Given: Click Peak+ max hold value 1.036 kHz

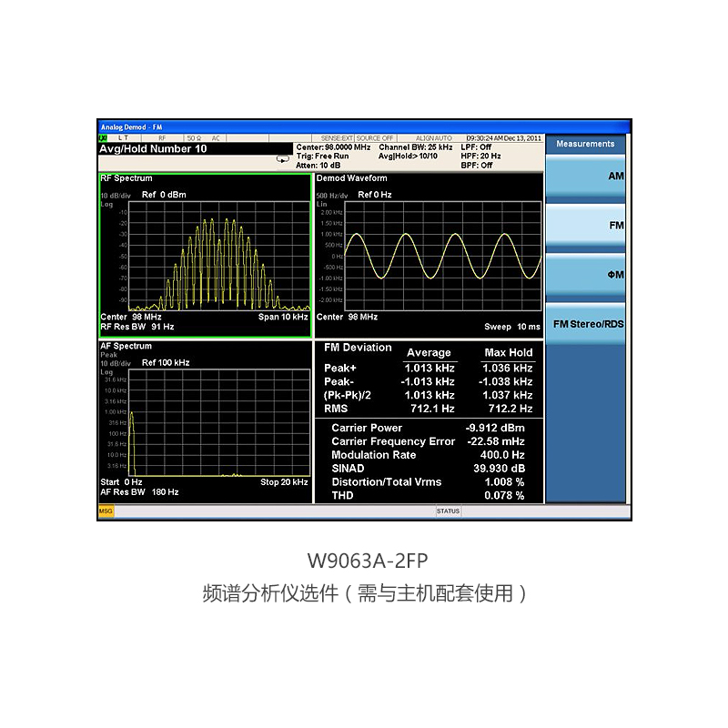Looking at the screenshot, I should [x=508, y=369].
